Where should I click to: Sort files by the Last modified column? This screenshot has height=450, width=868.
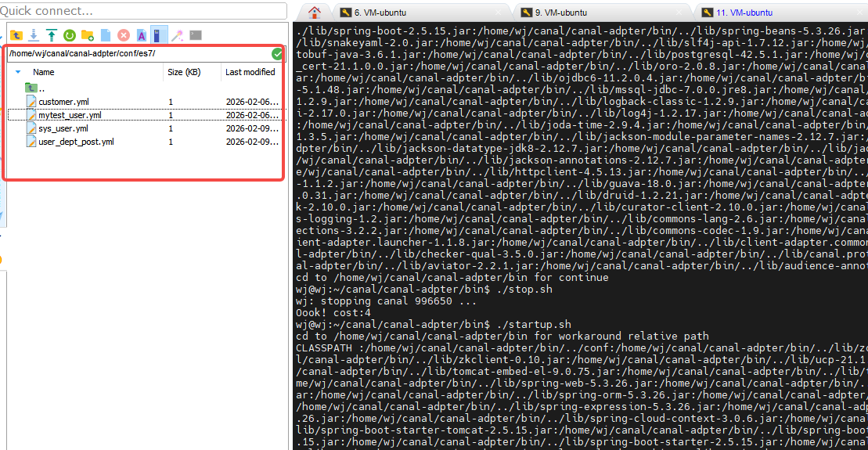250,72
